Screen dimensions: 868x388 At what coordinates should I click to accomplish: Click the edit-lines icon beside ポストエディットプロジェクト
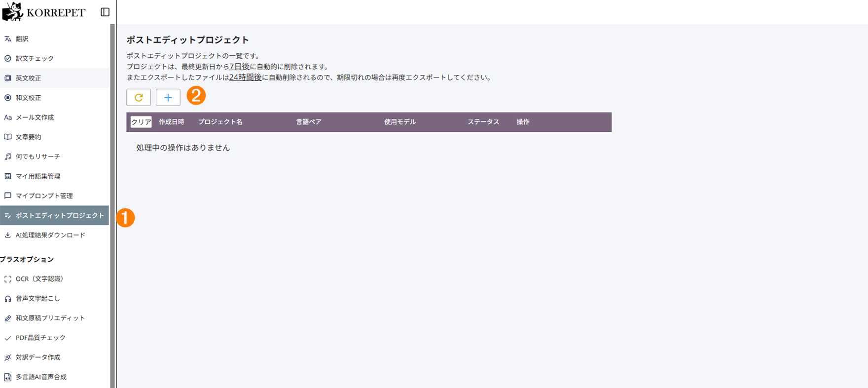pos(8,216)
